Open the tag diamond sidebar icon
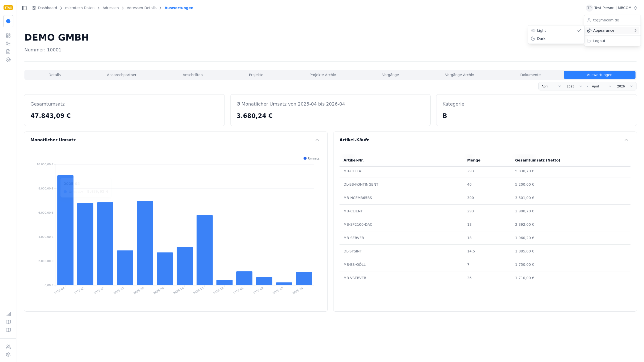 pos(8,60)
